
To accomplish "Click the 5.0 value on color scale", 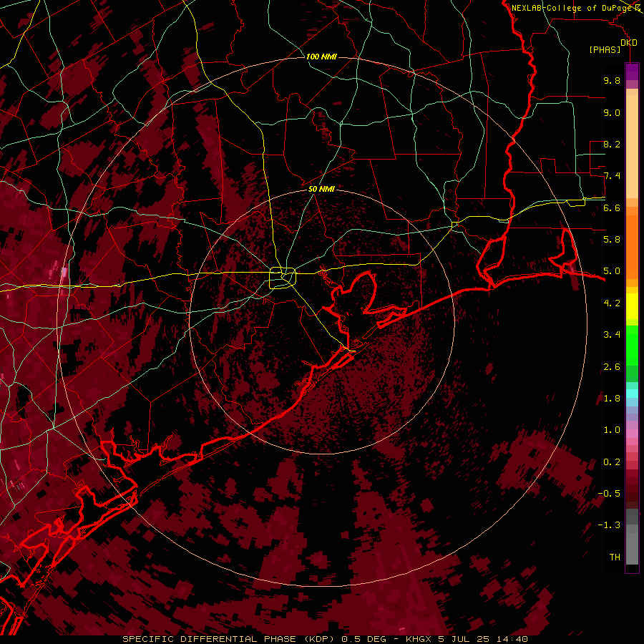I will pos(612,271).
